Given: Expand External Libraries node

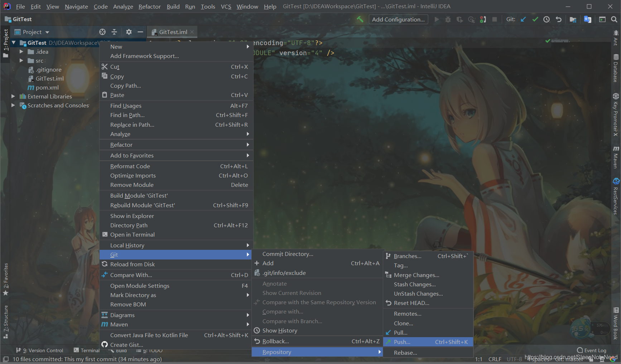Looking at the screenshot, I should coord(13,96).
